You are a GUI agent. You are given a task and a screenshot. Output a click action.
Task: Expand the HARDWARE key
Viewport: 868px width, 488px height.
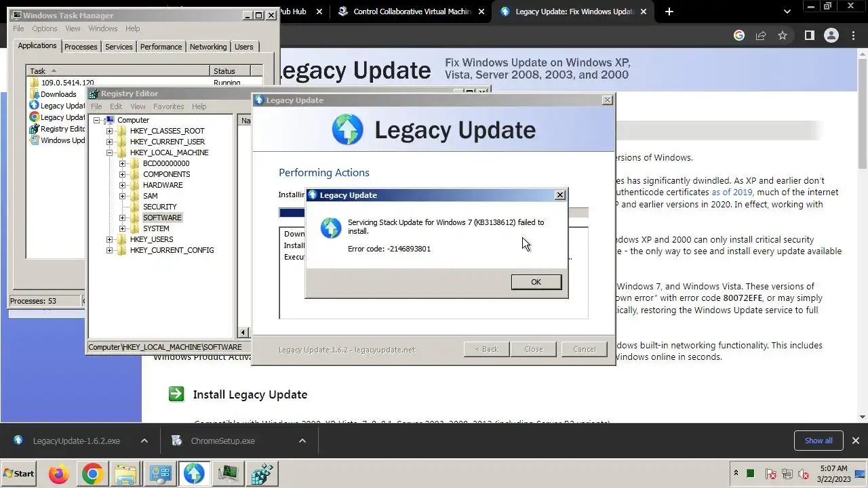[123, 185]
